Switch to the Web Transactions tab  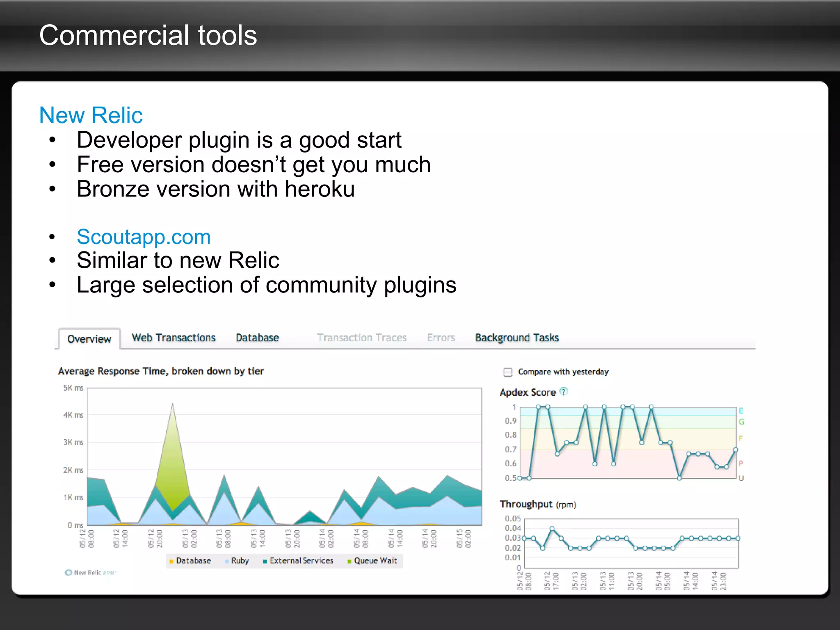click(173, 338)
